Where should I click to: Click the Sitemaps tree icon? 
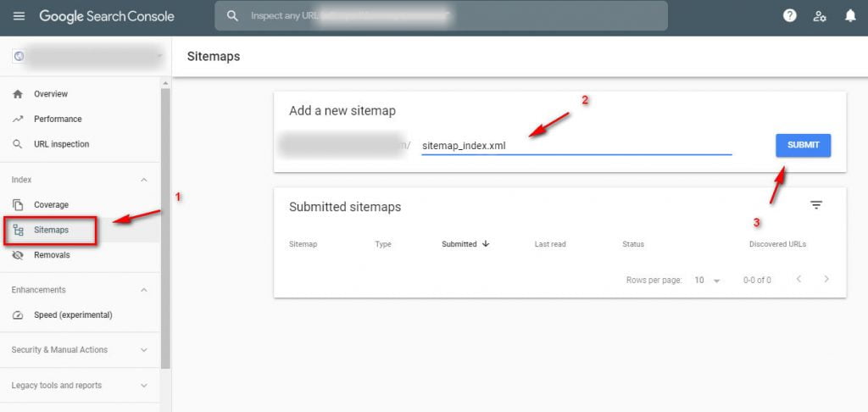pos(18,230)
